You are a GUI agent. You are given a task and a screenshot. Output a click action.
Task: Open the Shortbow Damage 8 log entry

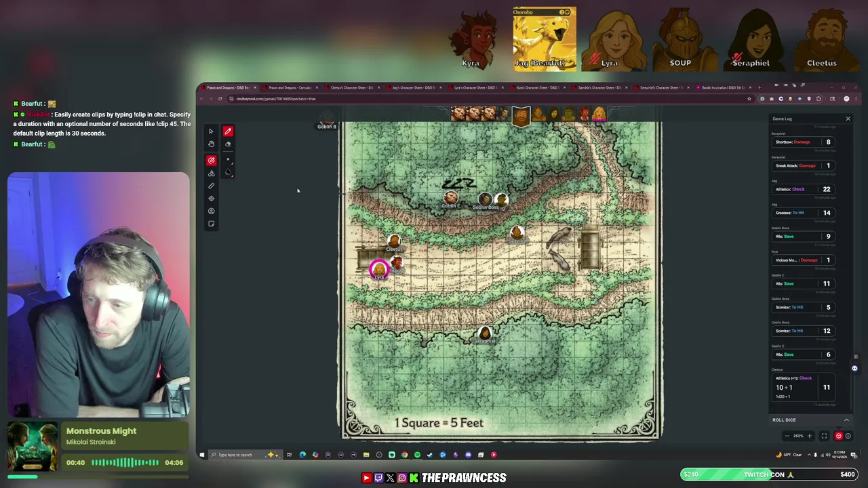(804, 142)
